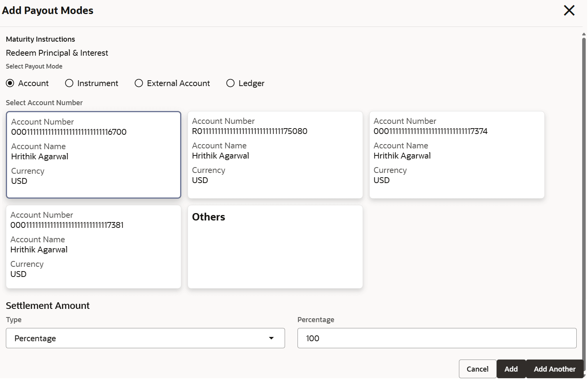Click the Add Payout Modes title
588x379 pixels.
pyautogui.click(x=48, y=11)
